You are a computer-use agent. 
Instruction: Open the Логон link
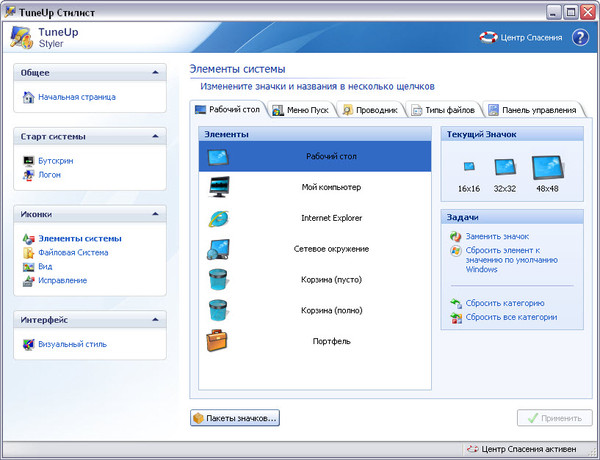(x=49, y=175)
